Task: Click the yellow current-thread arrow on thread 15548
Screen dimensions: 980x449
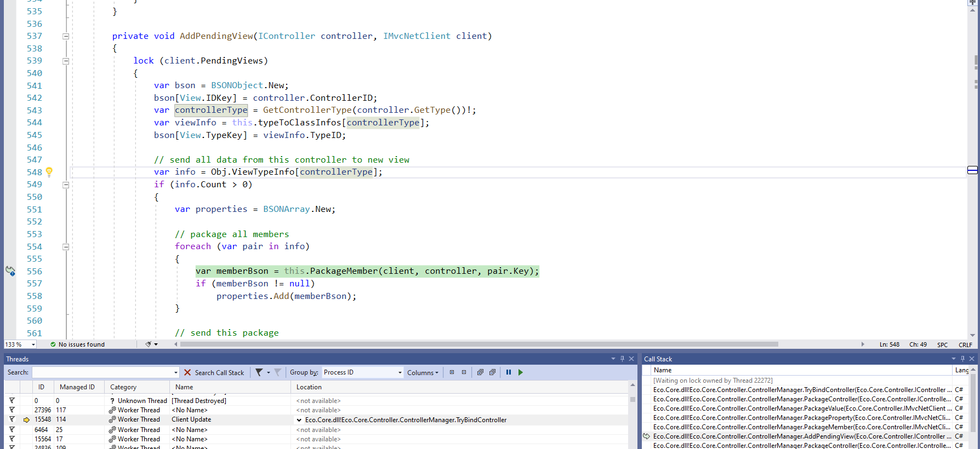Action: (26, 420)
